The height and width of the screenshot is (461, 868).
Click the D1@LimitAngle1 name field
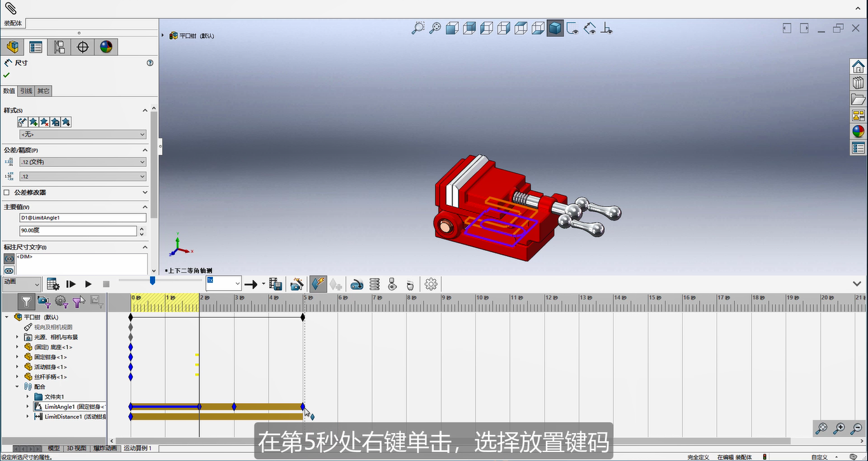tap(83, 218)
